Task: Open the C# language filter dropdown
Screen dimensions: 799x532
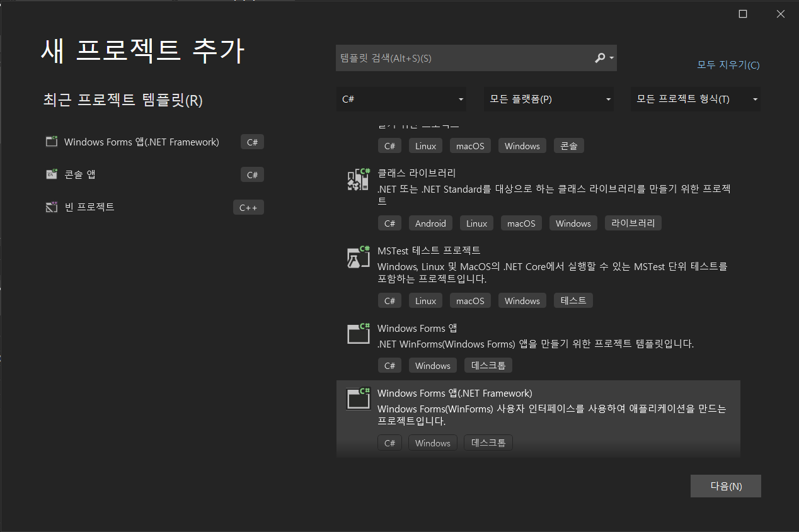Action: click(401, 99)
